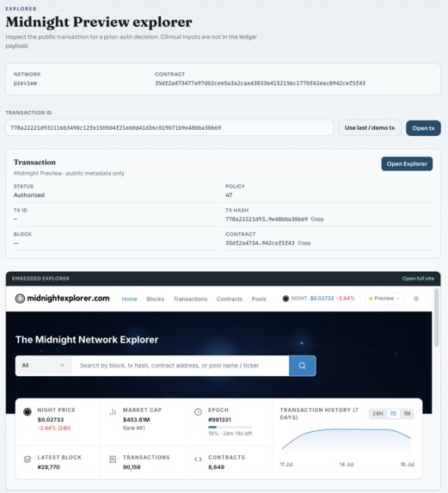The height and width of the screenshot is (493, 448).
Task: Click the contract address in the network card
Action: click(x=260, y=83)
